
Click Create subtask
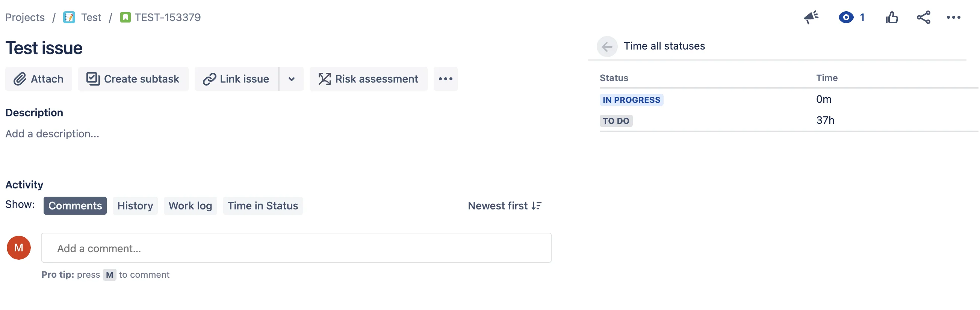[133, 79]
